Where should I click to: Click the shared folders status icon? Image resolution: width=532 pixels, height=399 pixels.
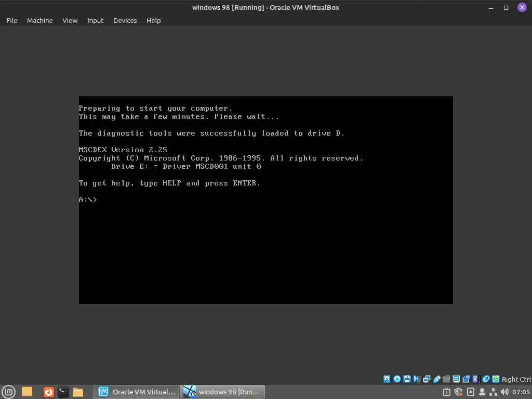coord(446,379)
